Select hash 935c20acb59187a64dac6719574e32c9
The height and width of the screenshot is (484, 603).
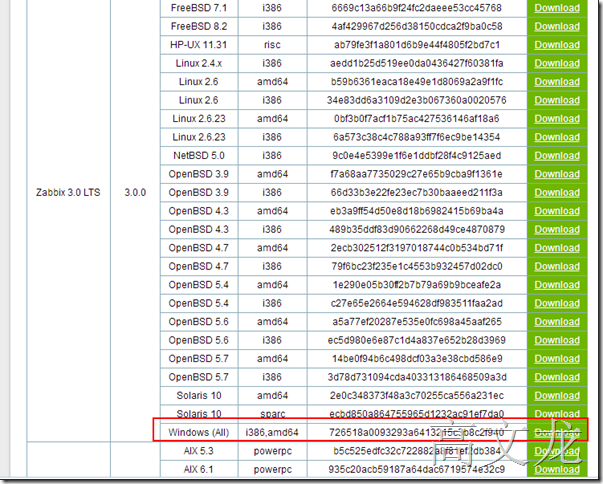(x=417, y=469)
